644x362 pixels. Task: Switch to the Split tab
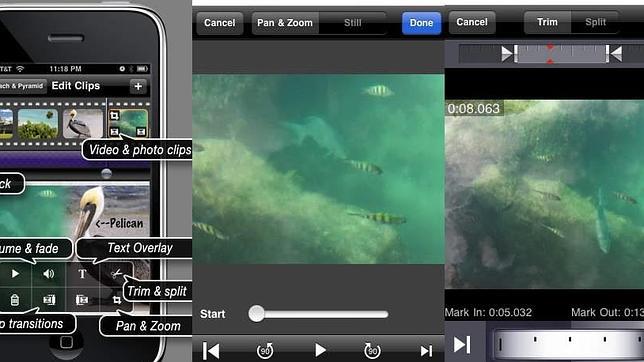pyautogui.click(x=595, y=22)
